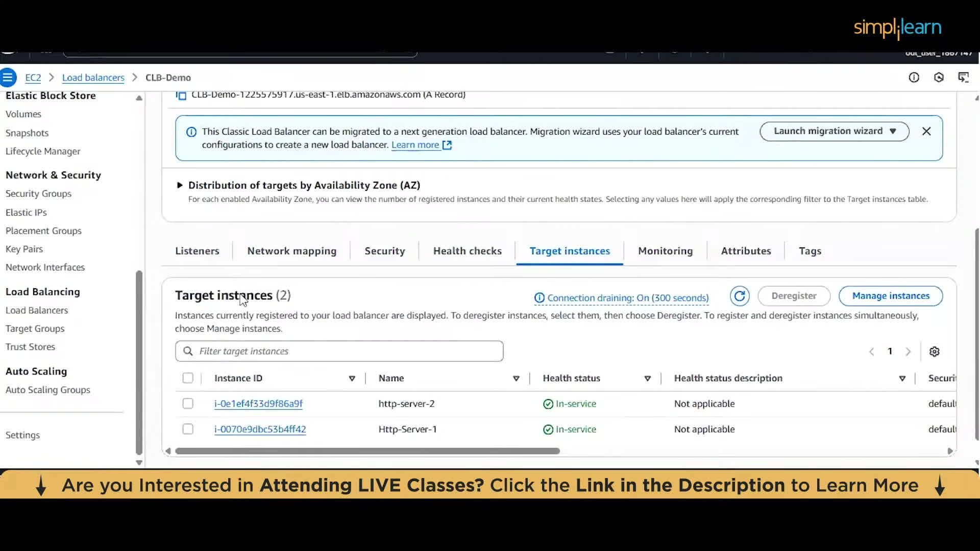
Task: Go to next page of target instances
Action: click(x=908, y=352)
